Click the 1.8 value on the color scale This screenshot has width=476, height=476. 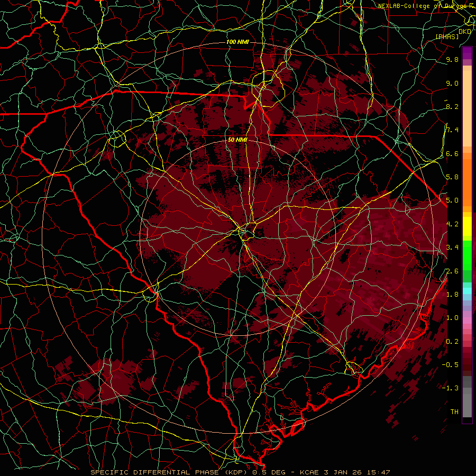tap(452, 295)
